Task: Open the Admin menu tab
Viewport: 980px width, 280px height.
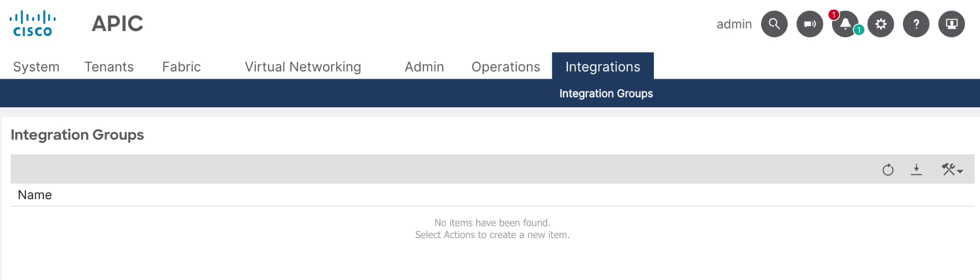Action: click(x=424, y=67)
